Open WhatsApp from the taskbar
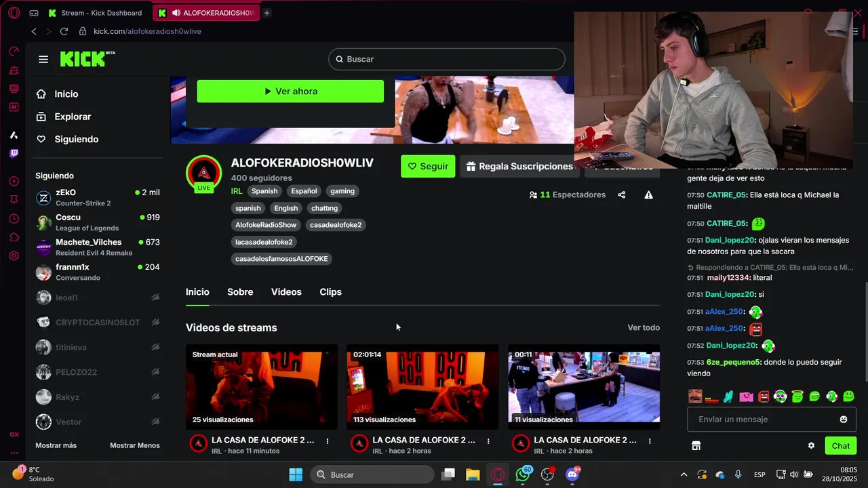Viewport: 868px width, 488px height. point(523,474)
